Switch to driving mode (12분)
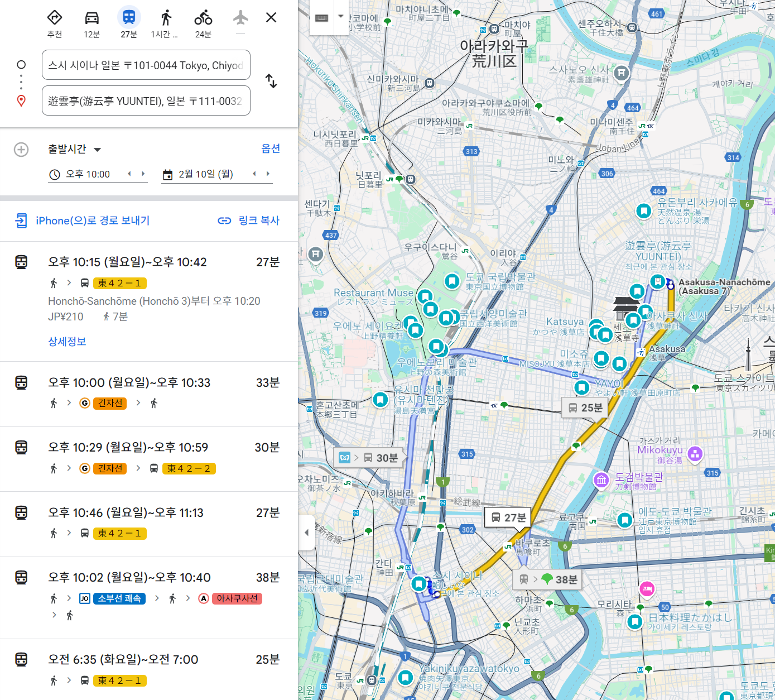Screen dimensions: 775x700 (x=92, y=24)
